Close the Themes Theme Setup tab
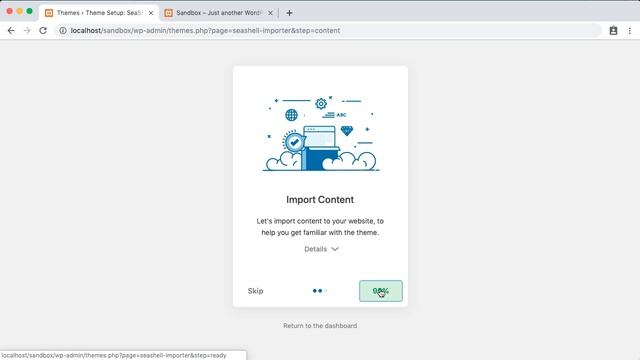This screenshot has width=640, height=360. click(151, 13)
